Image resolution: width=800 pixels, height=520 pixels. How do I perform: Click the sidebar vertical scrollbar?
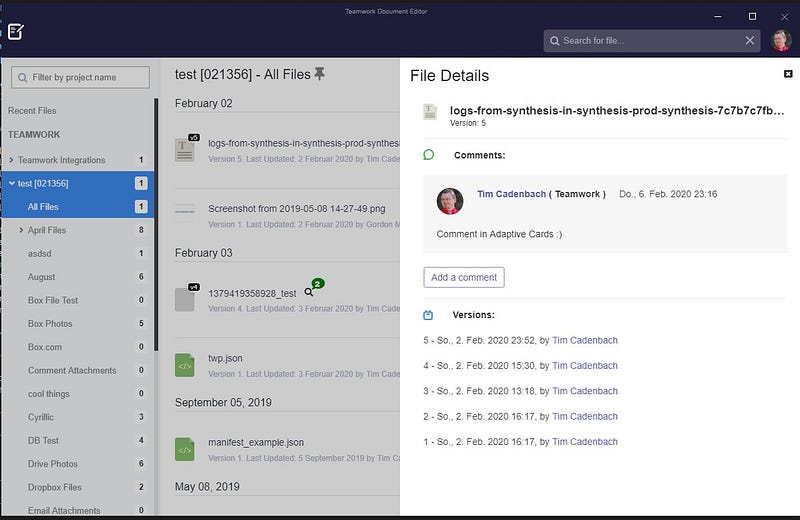156,225
